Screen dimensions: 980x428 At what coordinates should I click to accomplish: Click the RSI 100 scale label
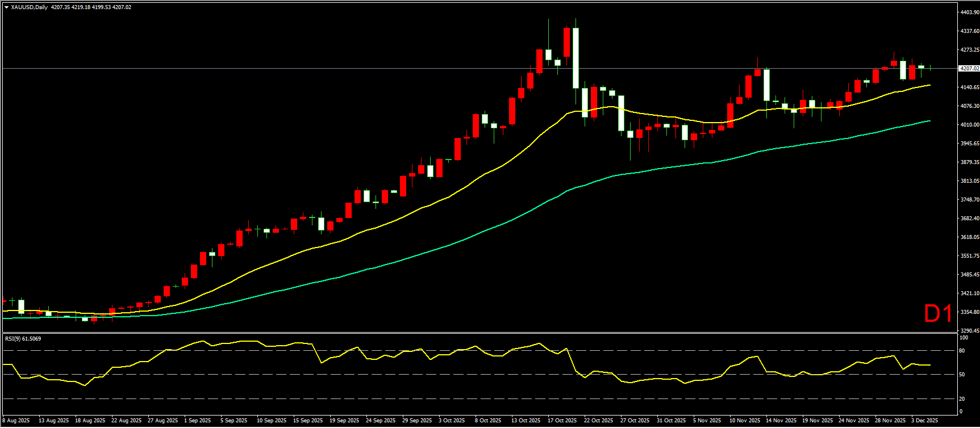click(x=963, y=338)
